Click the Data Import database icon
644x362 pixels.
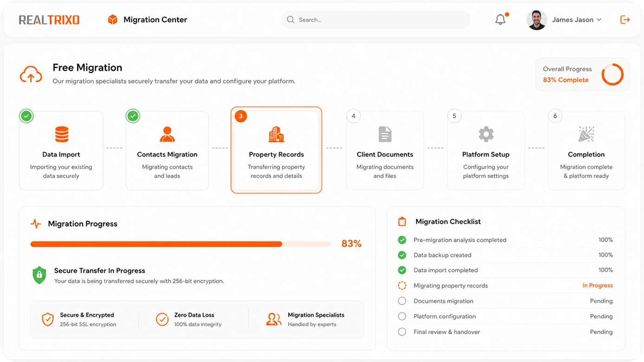point(62,134)
